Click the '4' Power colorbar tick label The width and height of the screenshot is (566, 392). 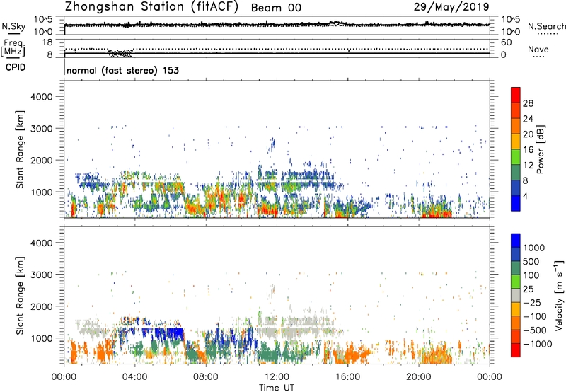coord(526,197)
